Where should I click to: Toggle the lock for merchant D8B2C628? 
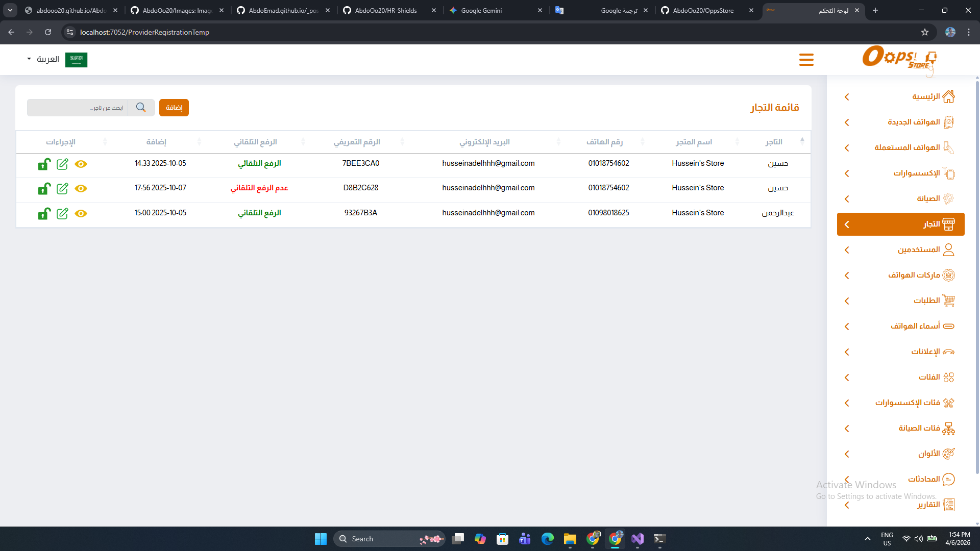(x=44, y=189)
